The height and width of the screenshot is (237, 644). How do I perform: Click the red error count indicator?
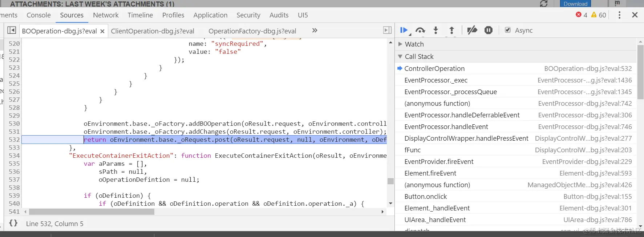582,15
